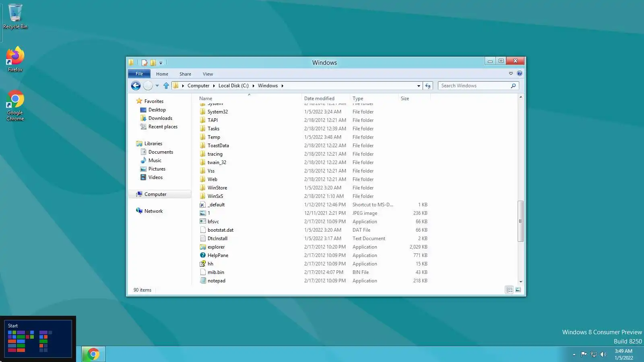Select the mib.bin file name

216,272
